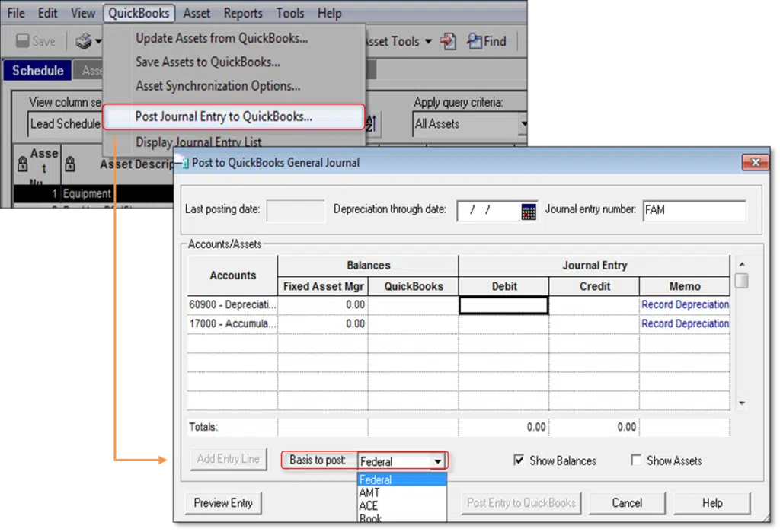Image resolution: width=780 pixels, height=532 pixels.
Task: Switch to the Schedule tab
Action: pos(38,71)
